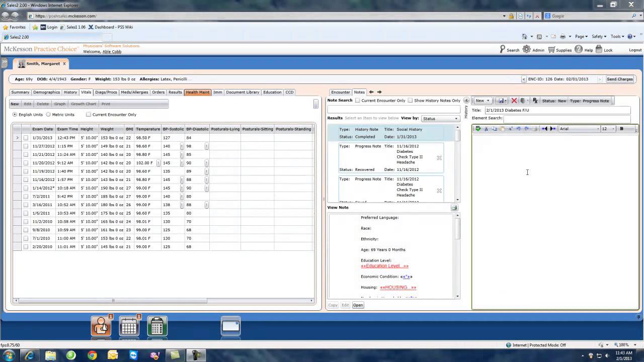This screenshot has width=644, height=362.
Task: Open Internet Explorer taskbar icon
Action: pos(30,355)
